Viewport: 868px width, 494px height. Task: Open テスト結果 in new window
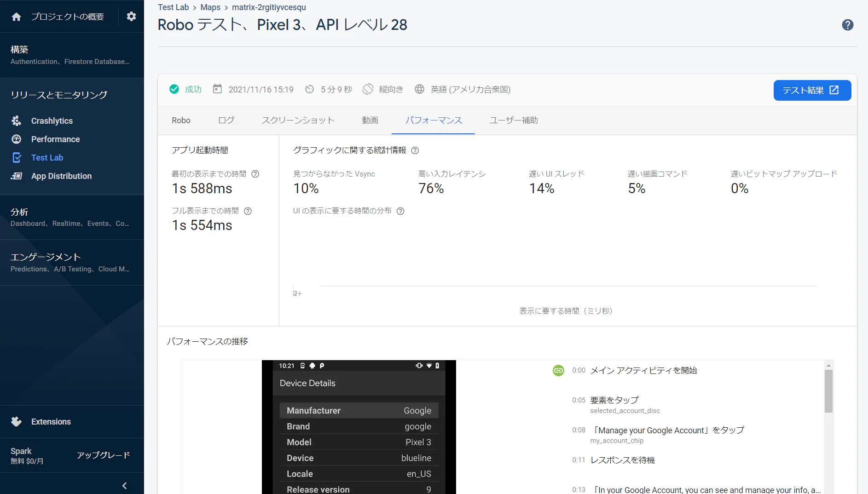(x=812, y=90)
